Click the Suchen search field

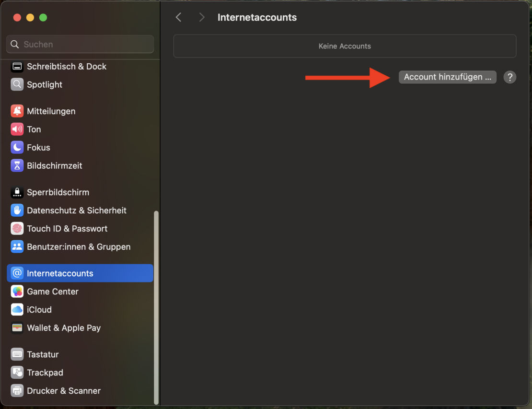point(80,44)
